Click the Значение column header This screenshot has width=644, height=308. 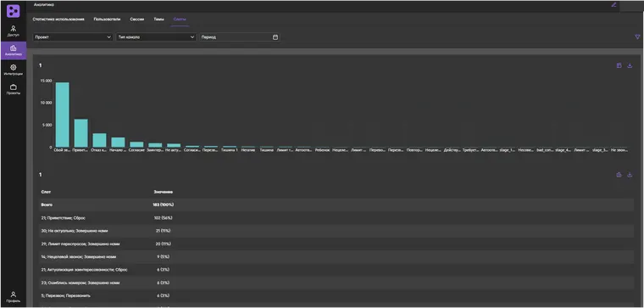coord(163,192)
